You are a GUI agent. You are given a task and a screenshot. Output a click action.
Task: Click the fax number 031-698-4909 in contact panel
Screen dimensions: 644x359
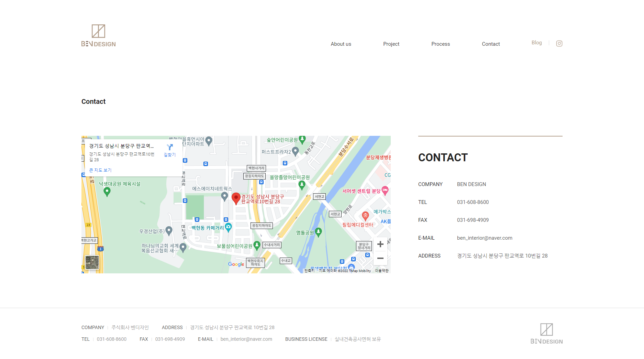coord(473,220)
